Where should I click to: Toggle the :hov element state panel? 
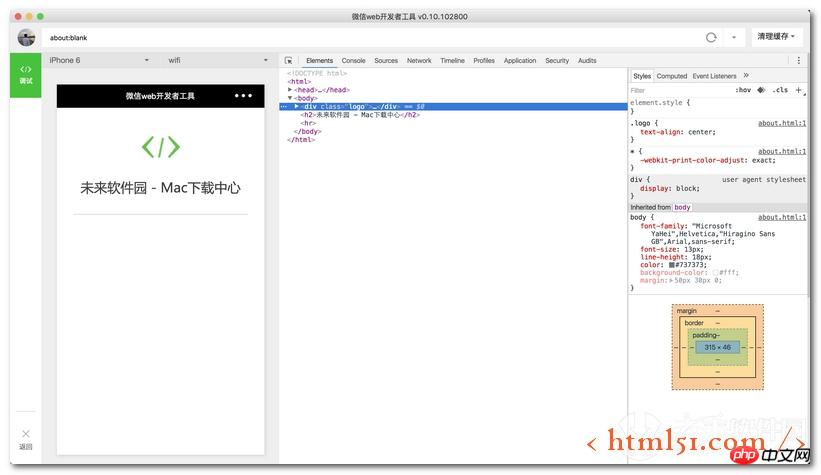click(742, 90)
